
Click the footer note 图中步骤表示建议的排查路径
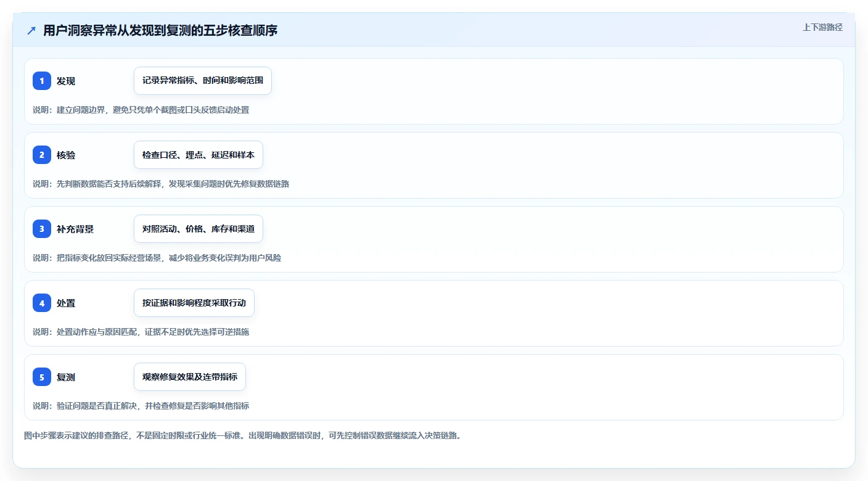[243, 435]
